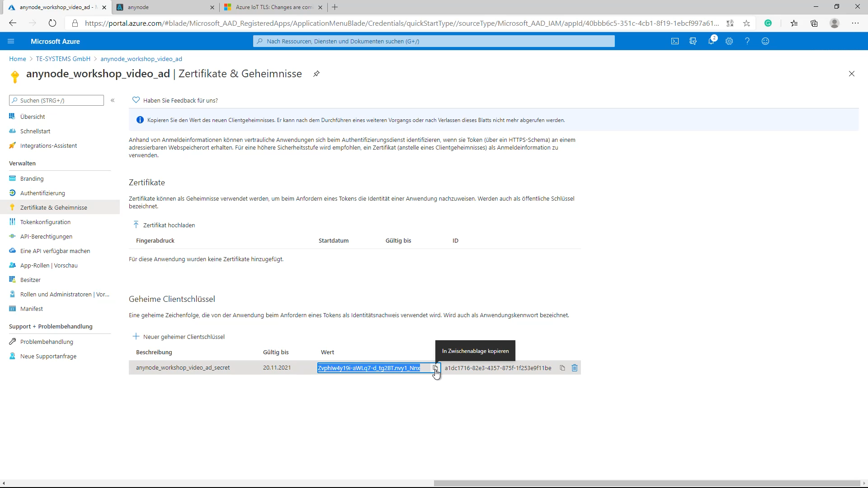Image resolution: width=868 pixels, height=488 pixels.
Task: Add this page to favorites
Action: [746, 23]
